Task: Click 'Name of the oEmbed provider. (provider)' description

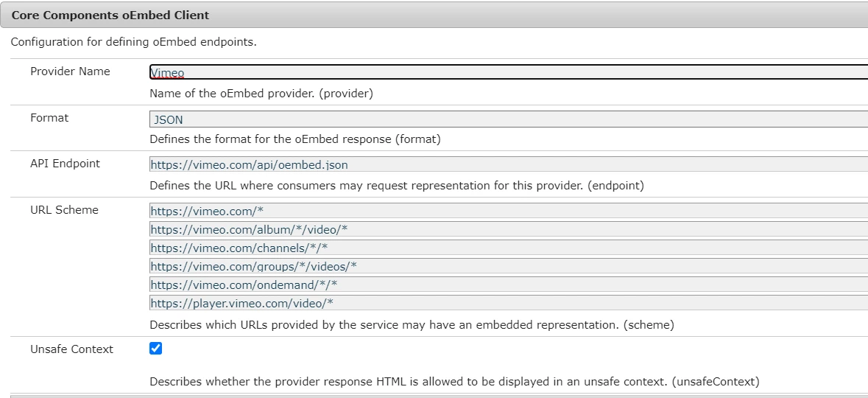Action: point(261,94)
